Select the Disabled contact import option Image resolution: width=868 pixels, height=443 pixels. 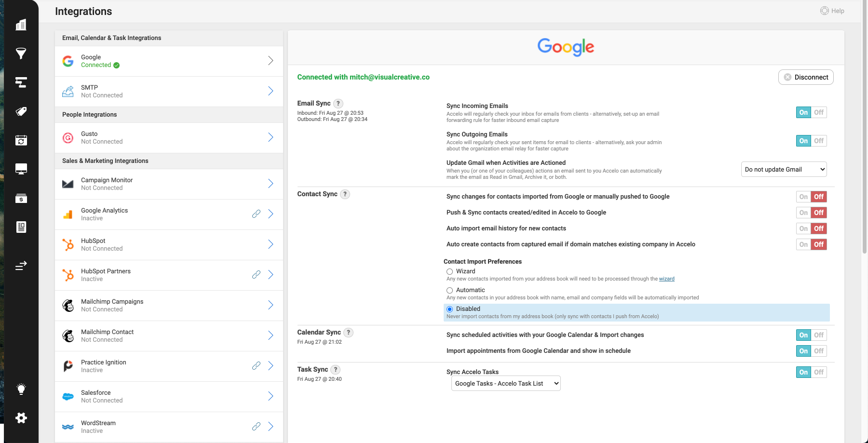tap(449, 309)
